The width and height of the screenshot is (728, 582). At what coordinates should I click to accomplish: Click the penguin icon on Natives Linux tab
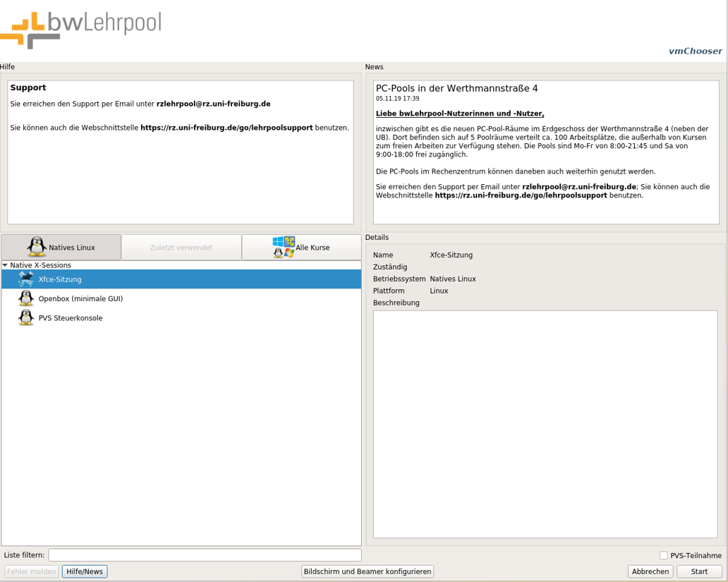(37, 247)
